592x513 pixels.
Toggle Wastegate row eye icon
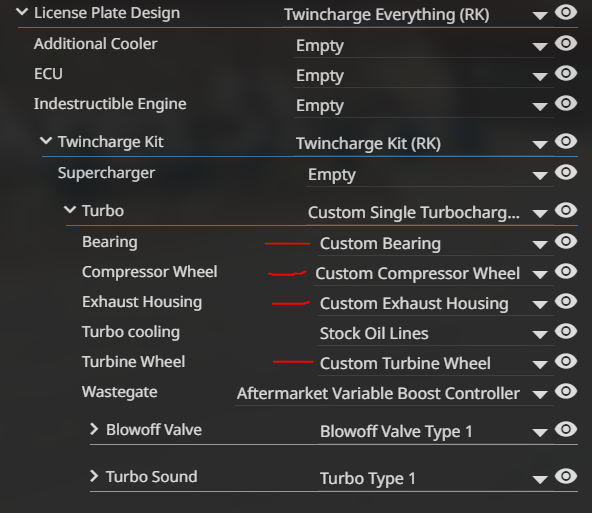pyautogui.click(x=566, y=391)
